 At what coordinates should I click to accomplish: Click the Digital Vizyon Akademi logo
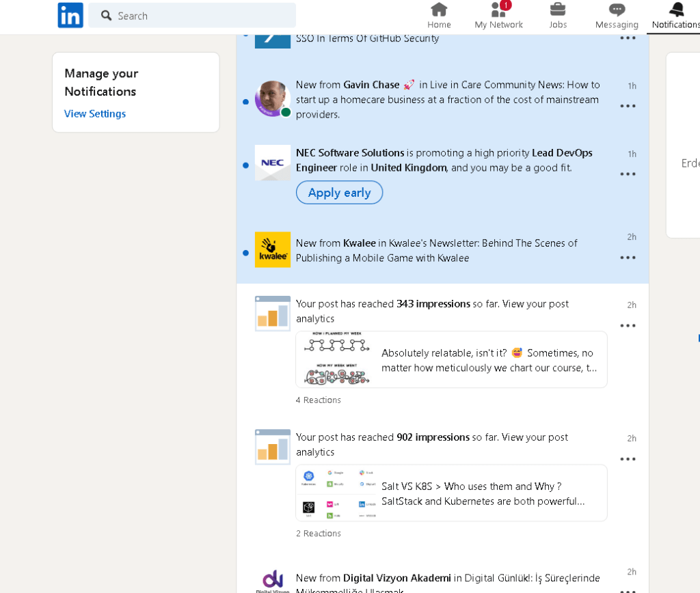pyautogui.click(x=272, y=581)
